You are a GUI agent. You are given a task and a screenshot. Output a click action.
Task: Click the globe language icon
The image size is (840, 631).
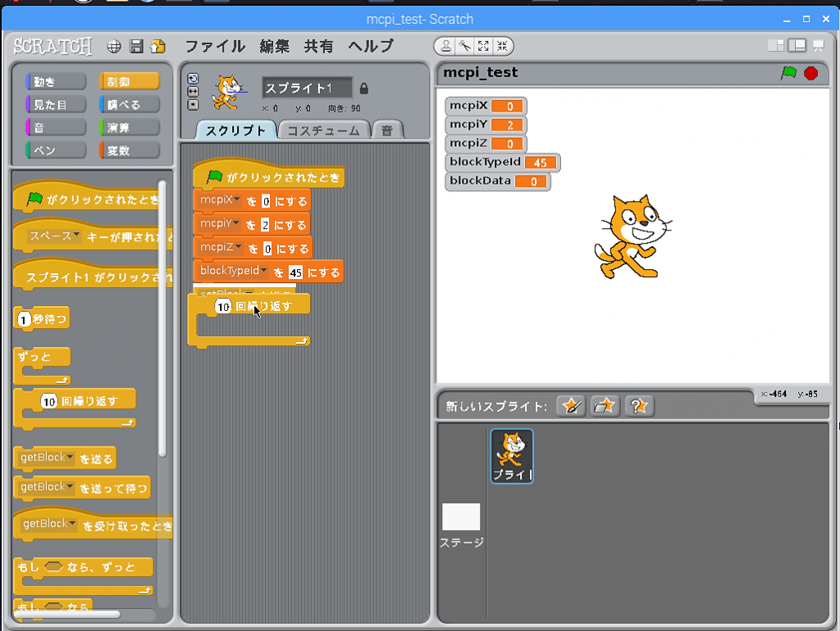pos(113,47)
